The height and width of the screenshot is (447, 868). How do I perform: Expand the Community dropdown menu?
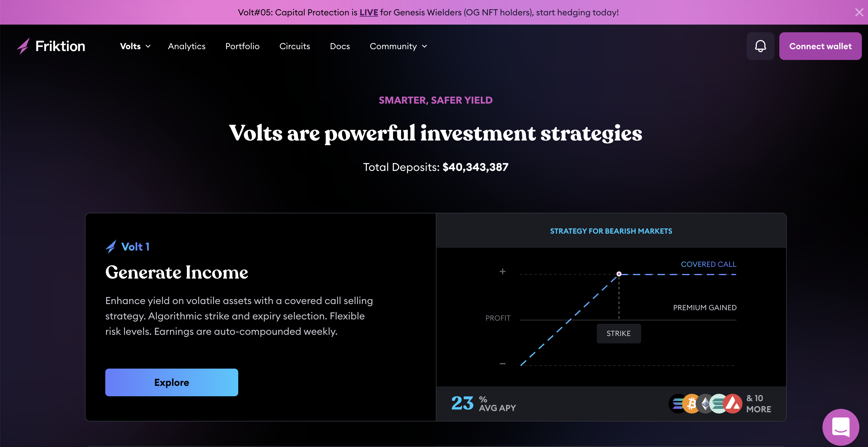point(398,46)
